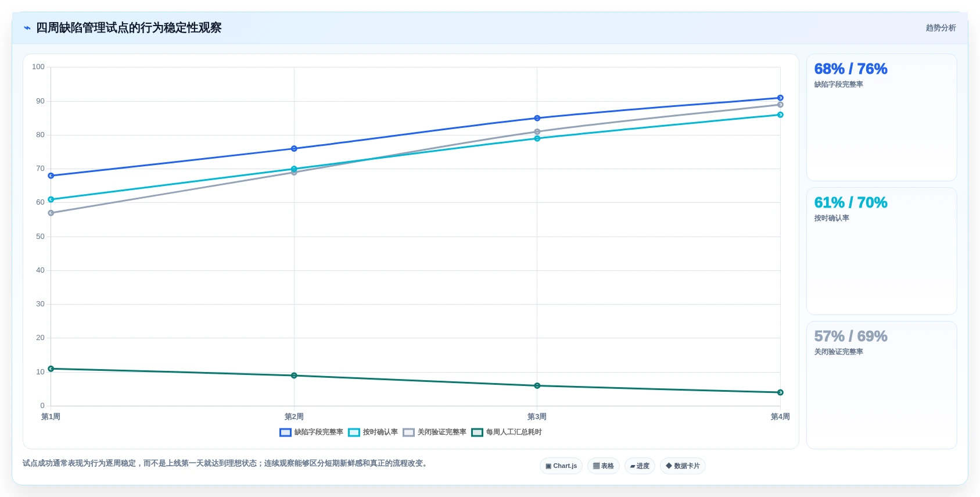This screenshot has height=497, width=980.
Task: Click the 第4周 point on 关闭验证完整率 line
Action: tap(780, 105)
